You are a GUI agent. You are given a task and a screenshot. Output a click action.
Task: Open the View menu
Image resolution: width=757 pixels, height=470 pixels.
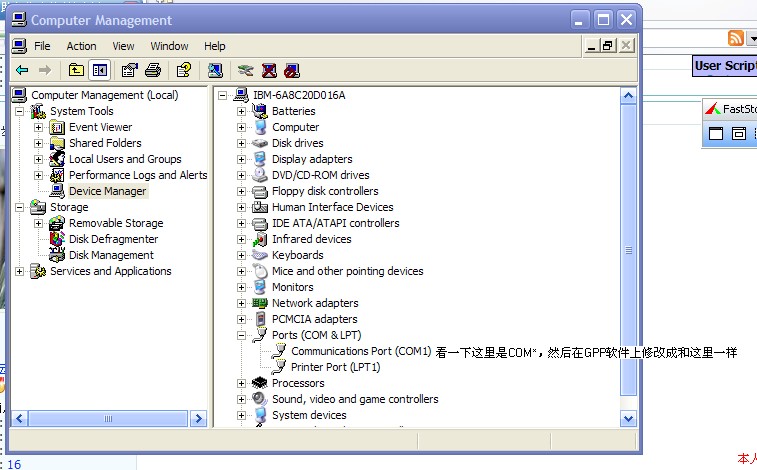[123, 46]
